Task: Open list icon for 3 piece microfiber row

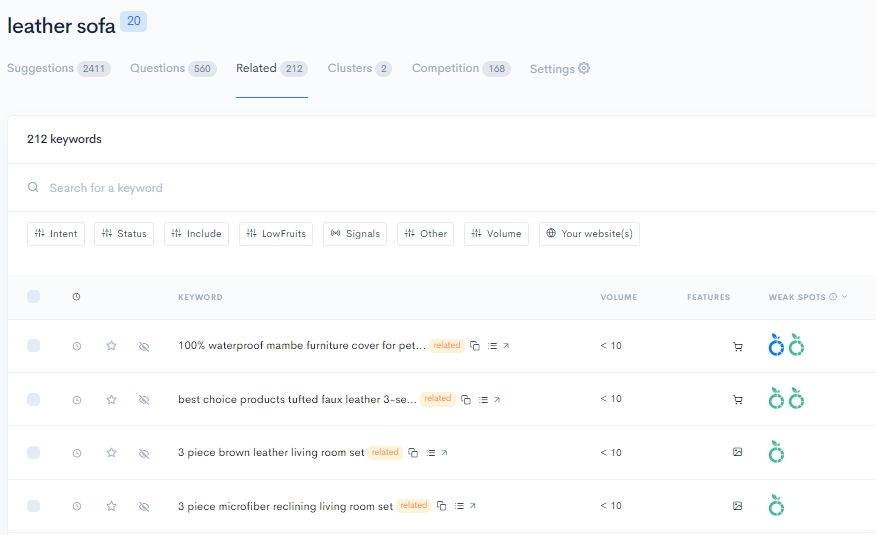Action: 459,505
